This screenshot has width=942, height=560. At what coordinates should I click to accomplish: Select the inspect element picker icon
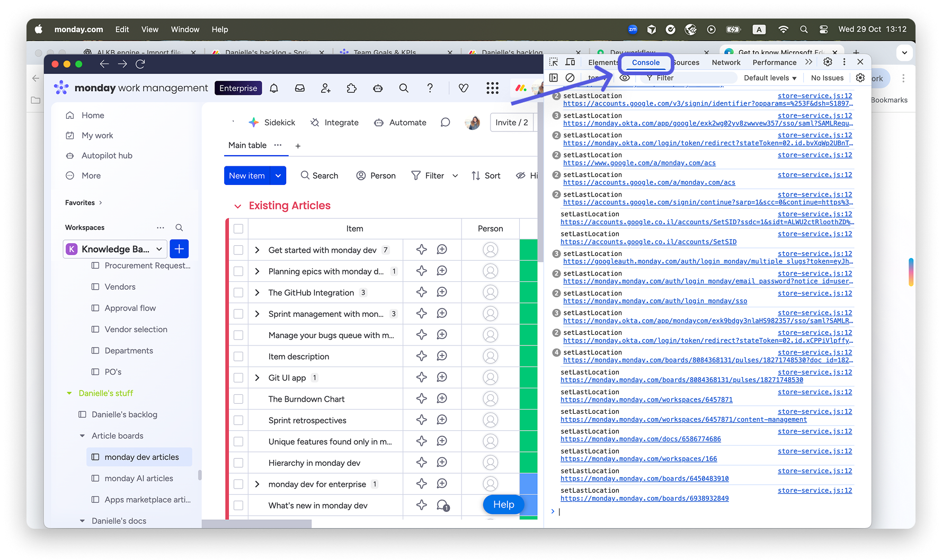[554, 62]
